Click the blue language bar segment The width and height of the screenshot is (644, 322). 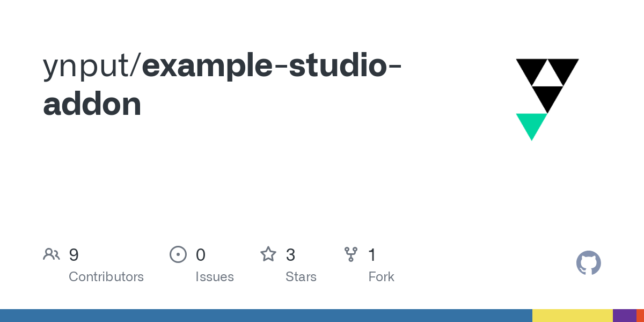click(x=266, y=316)
